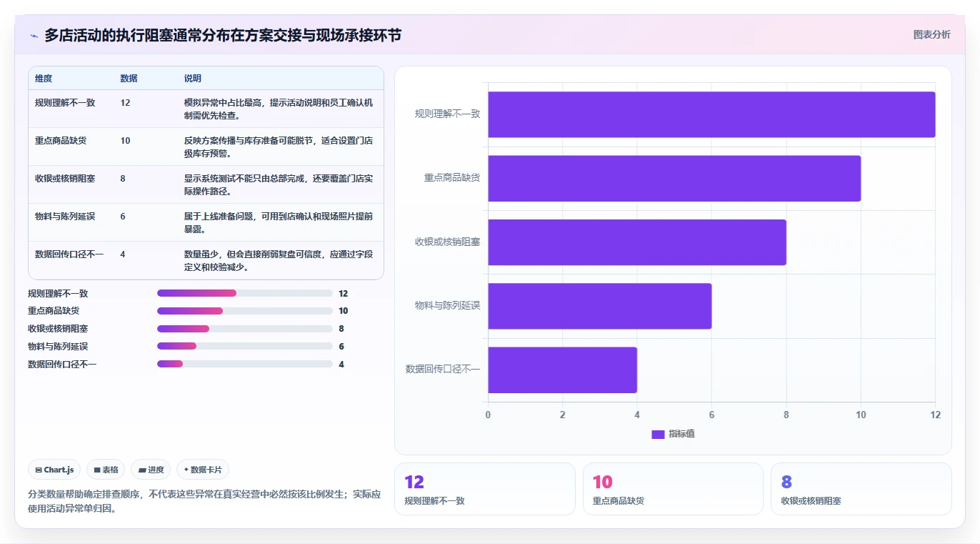Click the chart bar for 重点商品缺货
This screenshot has height=544, width=980.
tap(674, 178)
